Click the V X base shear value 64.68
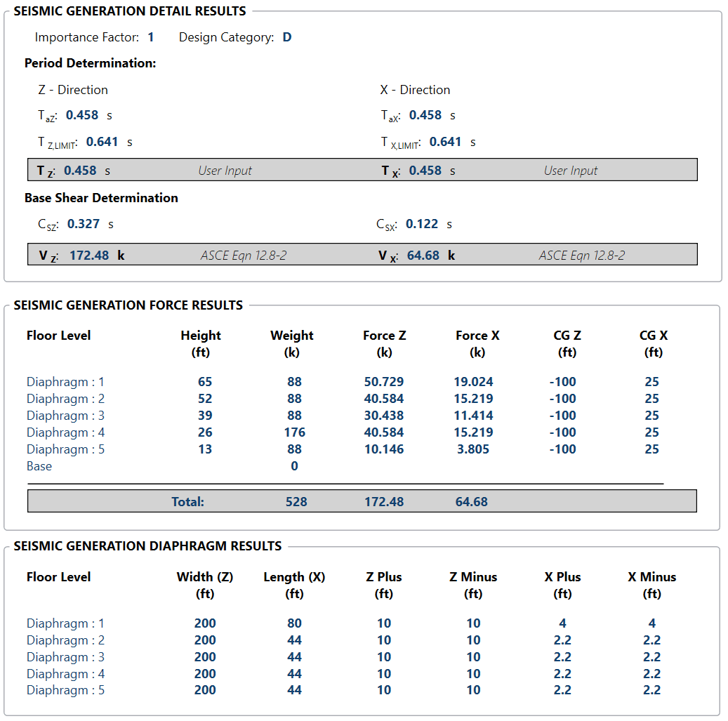Screen dimensions: 728x721 (423, 256)
